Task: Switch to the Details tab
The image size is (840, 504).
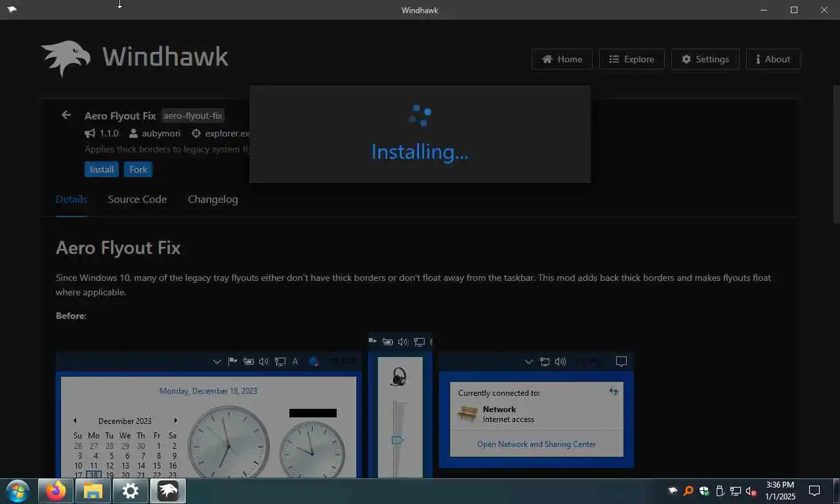Action: (72, 199)
